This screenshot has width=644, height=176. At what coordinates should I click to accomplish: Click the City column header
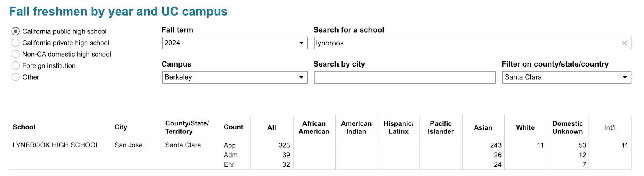(121, 127)
